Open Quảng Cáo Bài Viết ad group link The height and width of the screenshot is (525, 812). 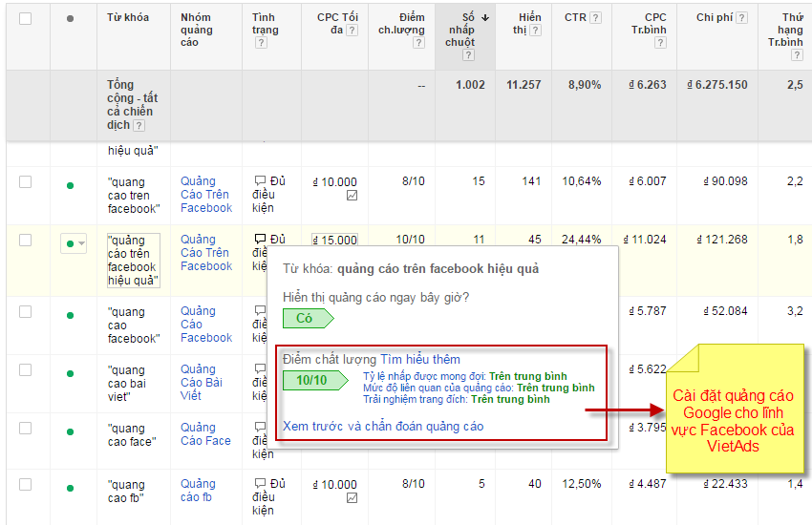point(201,382)
